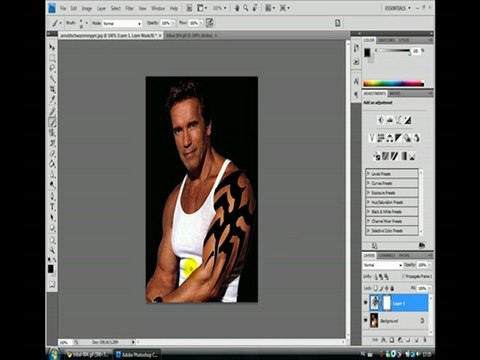Screen dimensions: 480x360
Task: Add a Gradient Map adjustment
Action: [x=404, y=156]
